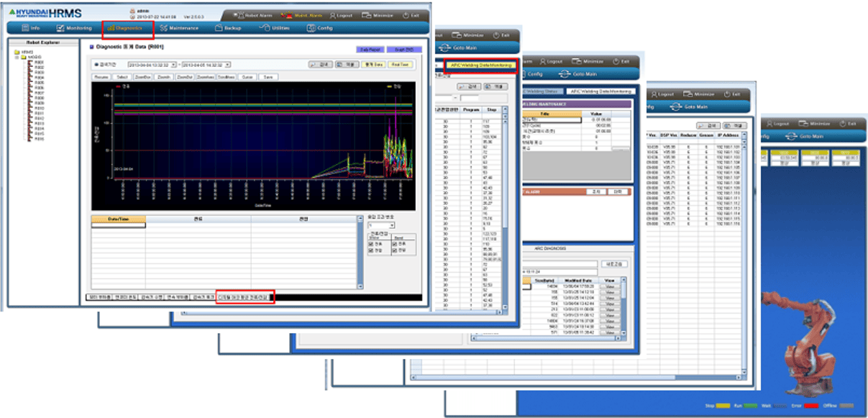Image resolution: width=868 pixels, height=418 pixels.
Task: Open the Maintenance section
Action: (x=179, y=28)
